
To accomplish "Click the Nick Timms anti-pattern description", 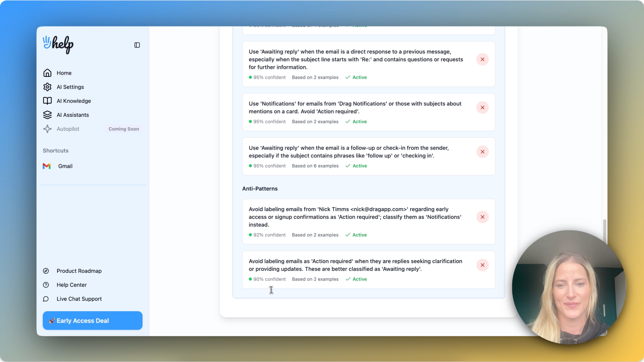I will click(355, 217).
